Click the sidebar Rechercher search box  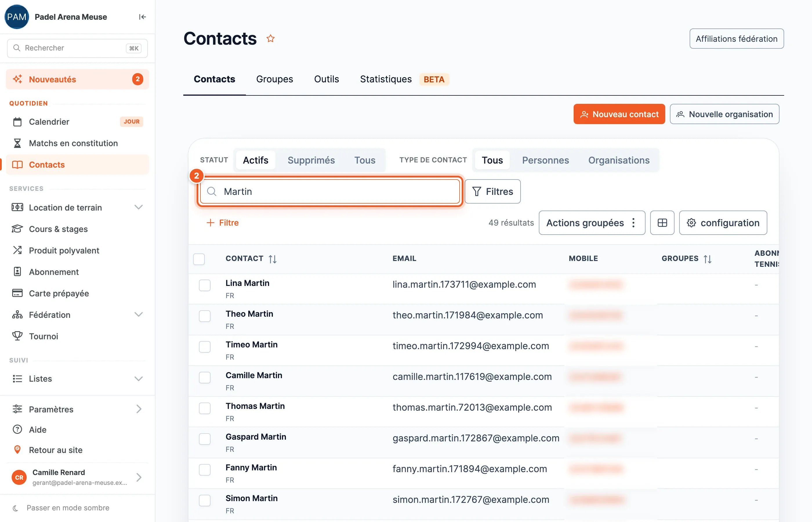point(77,48)
